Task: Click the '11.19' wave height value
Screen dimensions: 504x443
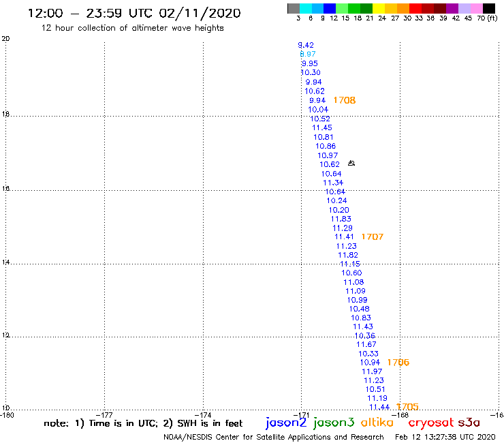Action: click(x=377, y=398)
